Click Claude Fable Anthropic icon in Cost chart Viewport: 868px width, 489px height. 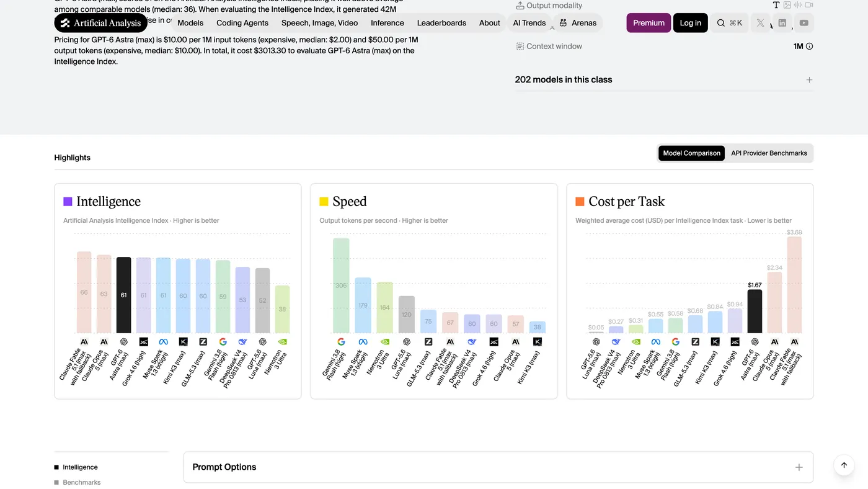click(794, 342)
